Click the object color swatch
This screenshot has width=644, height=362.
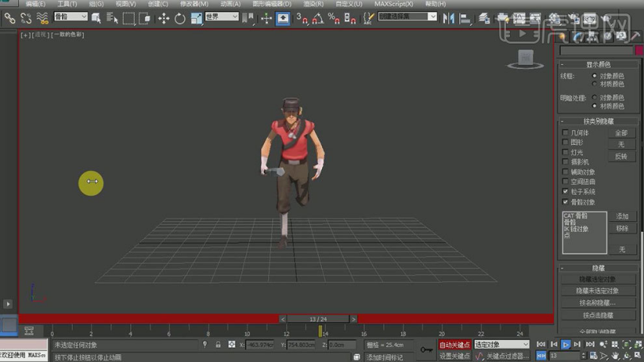point(639,50)
